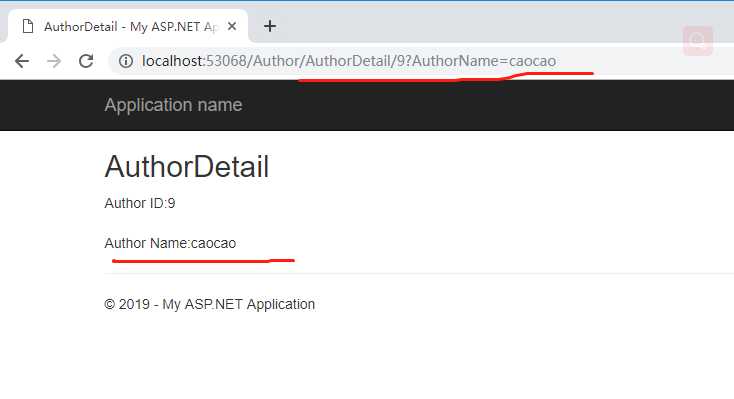Select the Author ID:9 text
The image size is (734, 399).
coord(139,203)
